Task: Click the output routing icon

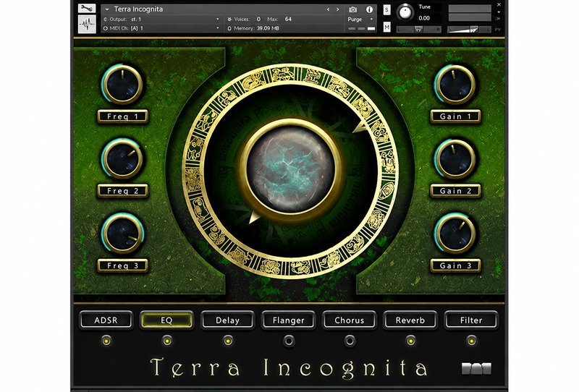Action: pos(106,20)
